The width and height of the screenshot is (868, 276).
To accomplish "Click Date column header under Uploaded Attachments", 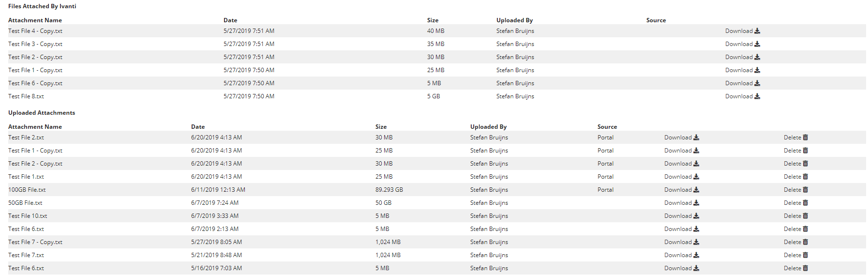I will tap(198, 127).
